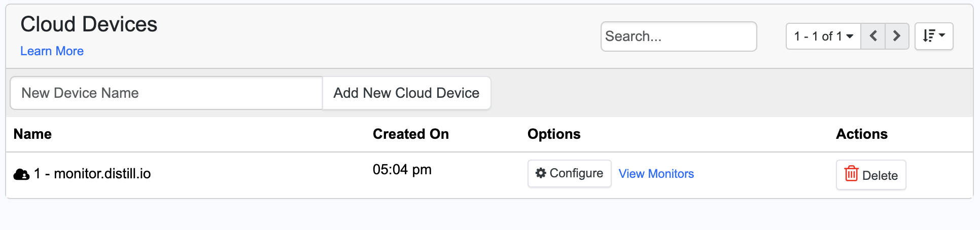
Task: Go to the next page chevron
Action: coord(896,36)
